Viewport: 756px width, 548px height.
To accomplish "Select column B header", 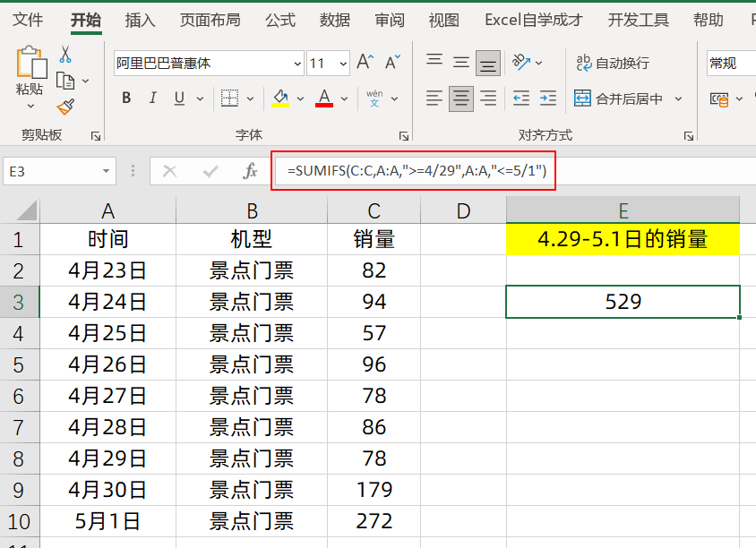I will click(252, 210).
